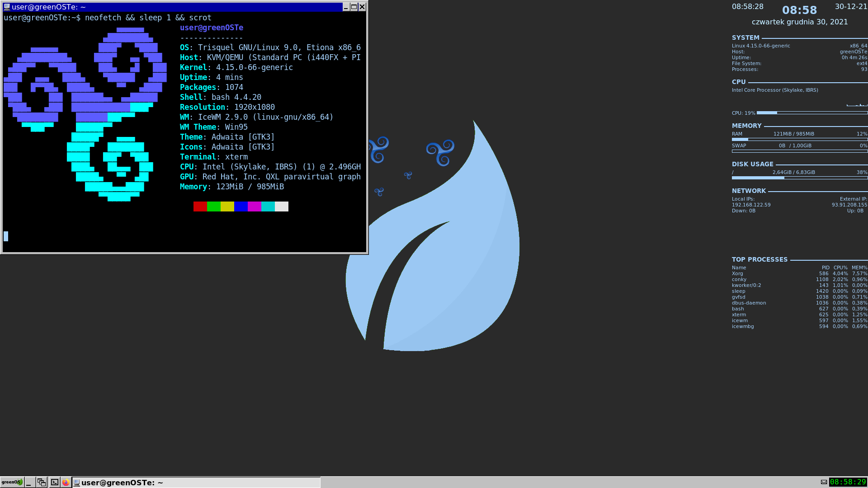This screenshot has width=868, height=488.
Task: Click the RAM usage bar in conky
Action: point(799,140)
